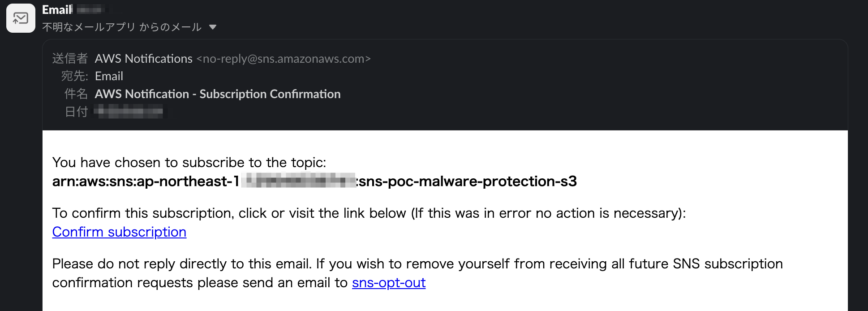Screen dimensions: 868x311
Task: Click the 日付 field label
Action: [76, 112]
